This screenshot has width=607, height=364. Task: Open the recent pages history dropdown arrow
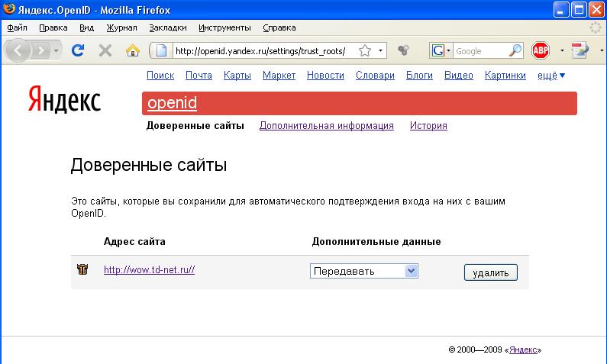pos(57,50)
